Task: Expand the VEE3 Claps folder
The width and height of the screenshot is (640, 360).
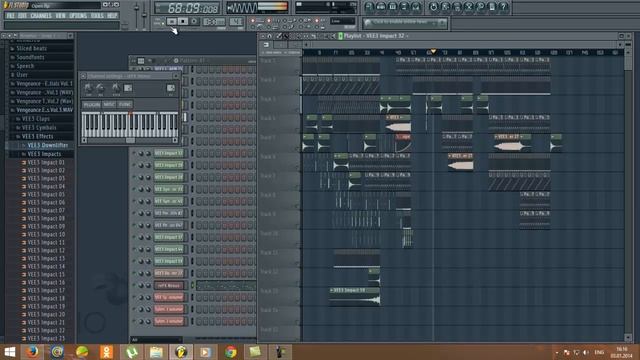Action: (36, 119)
